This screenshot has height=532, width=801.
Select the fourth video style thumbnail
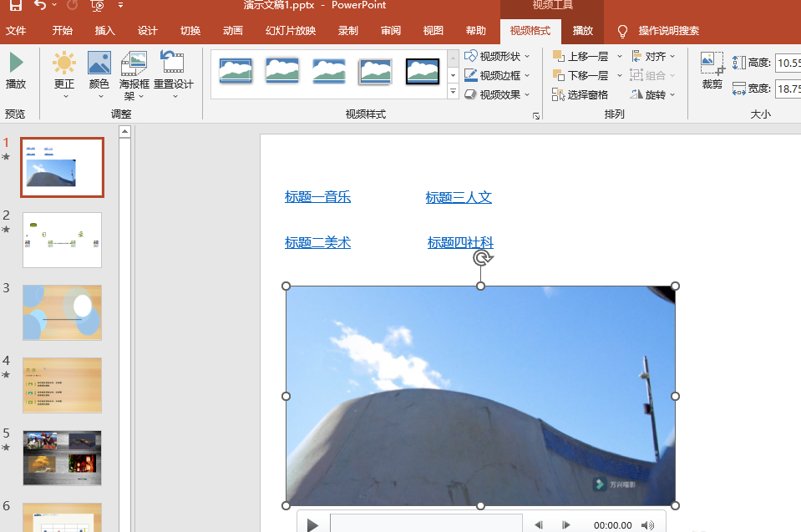(x=375, y=71)
